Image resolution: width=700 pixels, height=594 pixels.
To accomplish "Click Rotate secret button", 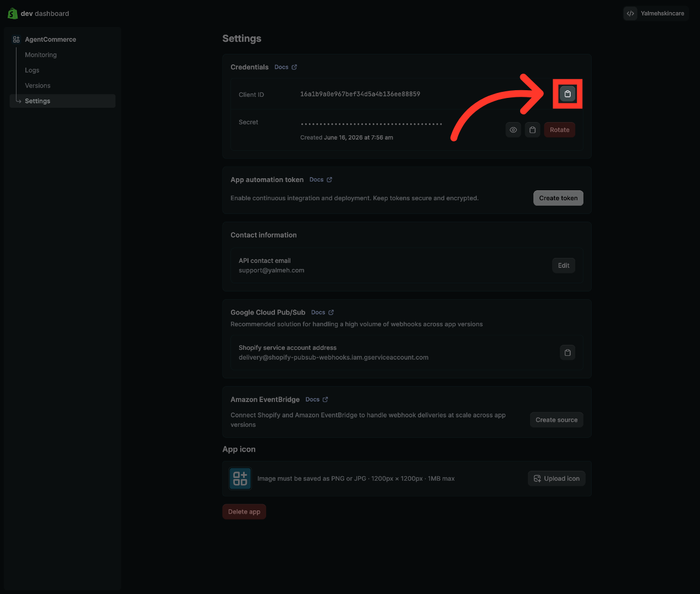I will click(x=560, y=130).
